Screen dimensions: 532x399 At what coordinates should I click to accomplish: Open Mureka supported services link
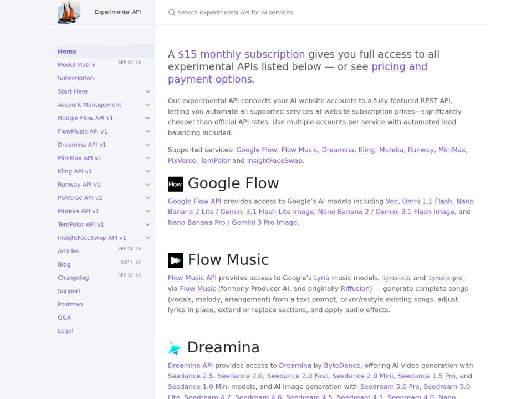coord(391,150)
